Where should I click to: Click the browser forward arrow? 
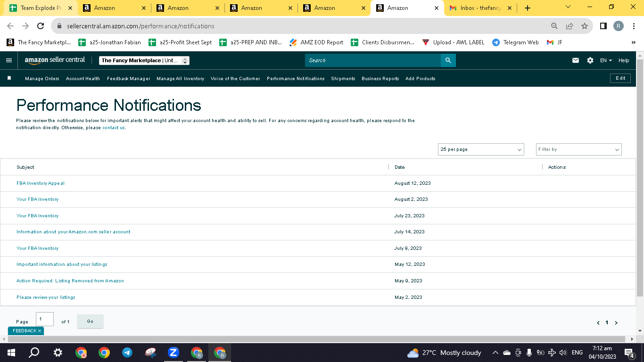[x=25, y=26]
